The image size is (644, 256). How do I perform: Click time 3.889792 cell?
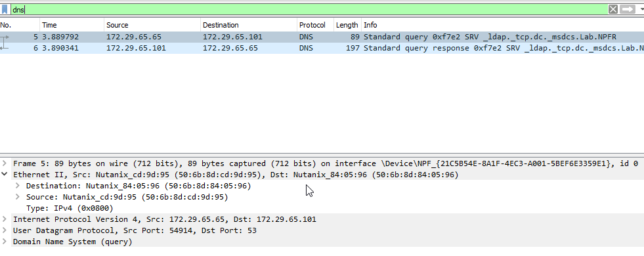pos(60,37)
